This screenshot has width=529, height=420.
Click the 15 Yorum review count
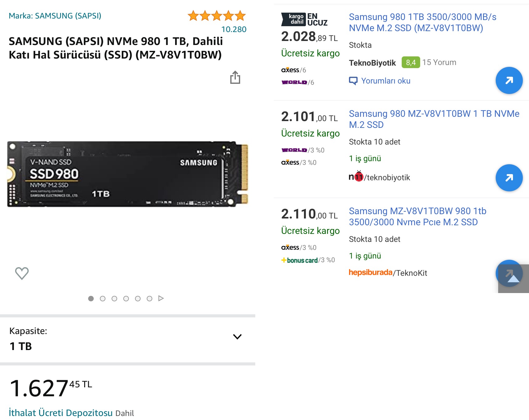tap(439, 62)
